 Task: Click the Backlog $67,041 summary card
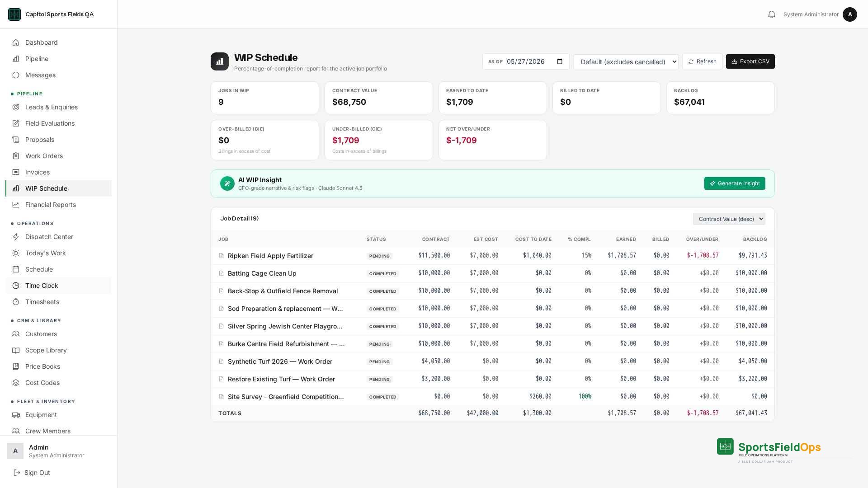click(721, 98)
